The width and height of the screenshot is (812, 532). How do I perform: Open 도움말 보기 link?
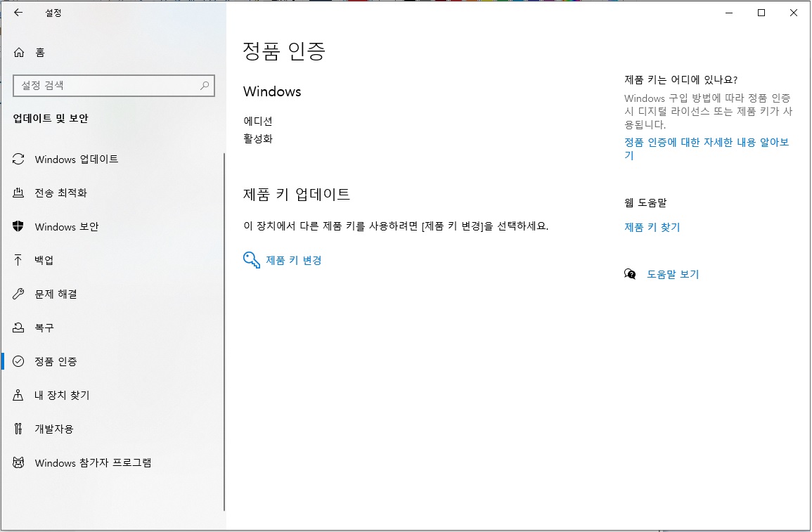[673, 274]
